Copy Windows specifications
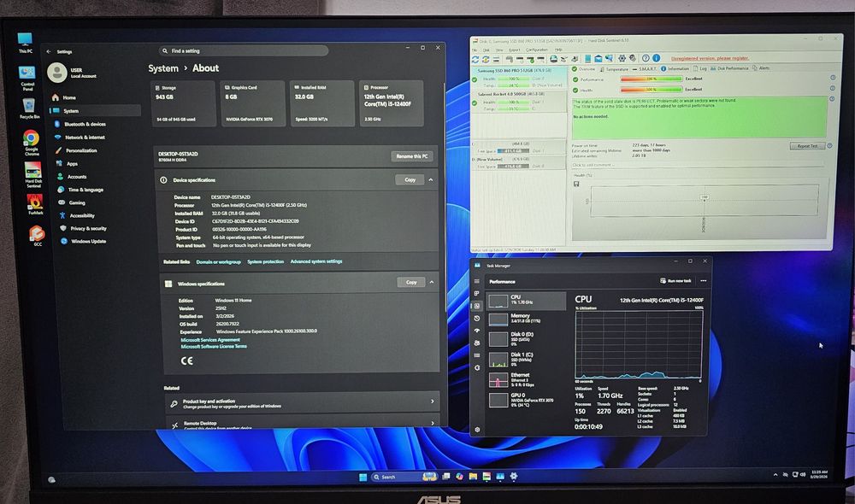Screen dimensions: 855x504 pyautogui.click(x=411, y=282)
